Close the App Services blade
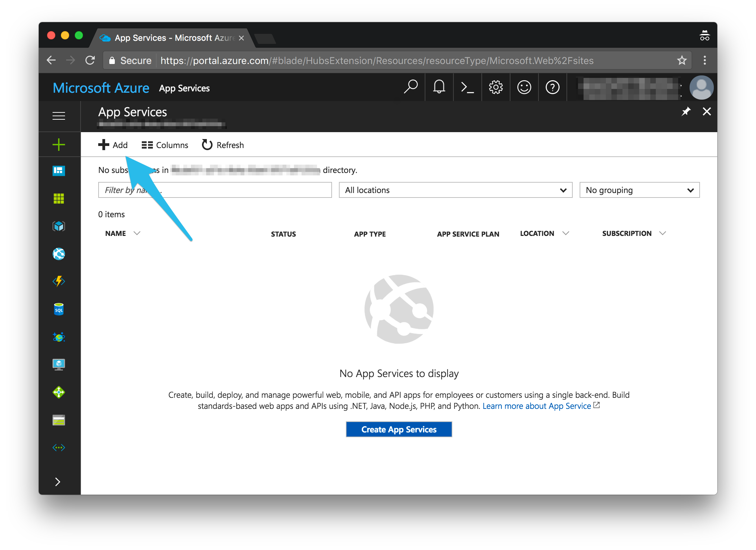The image size is (756, 550). click(707, 111)
